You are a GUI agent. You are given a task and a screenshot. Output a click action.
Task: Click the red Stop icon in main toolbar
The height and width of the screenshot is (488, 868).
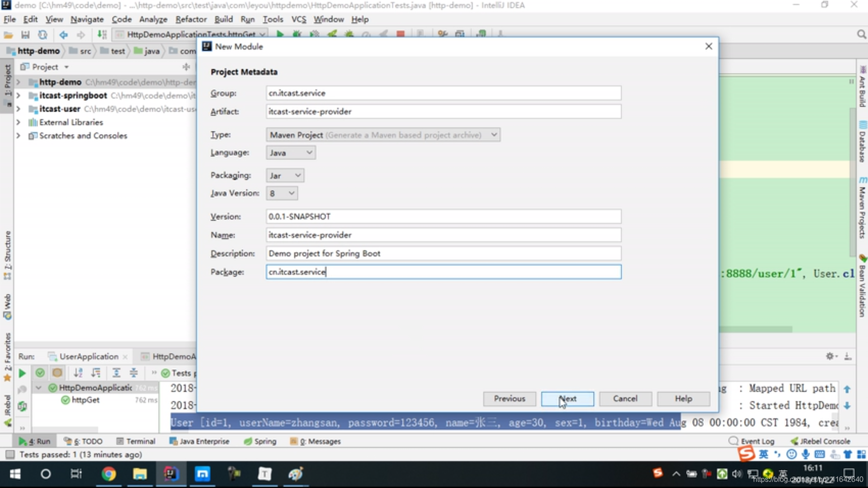tap(400, 34)
